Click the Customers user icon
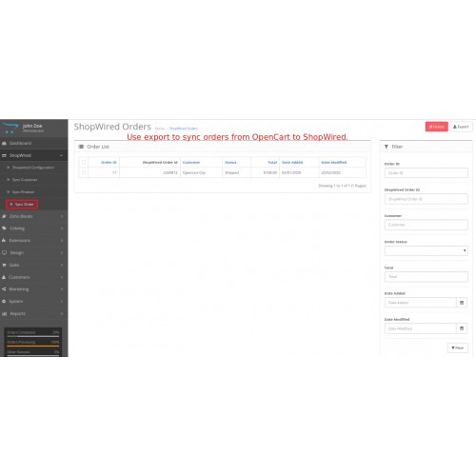Screen dimensions: 476x476 pyautogui.click(x=4, y=277)
